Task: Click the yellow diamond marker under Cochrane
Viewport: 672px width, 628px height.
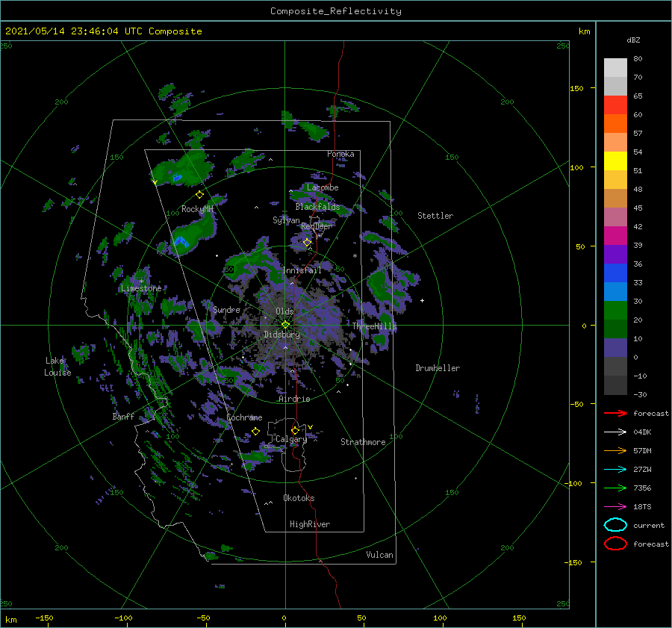Action: (x=255, y=432)
